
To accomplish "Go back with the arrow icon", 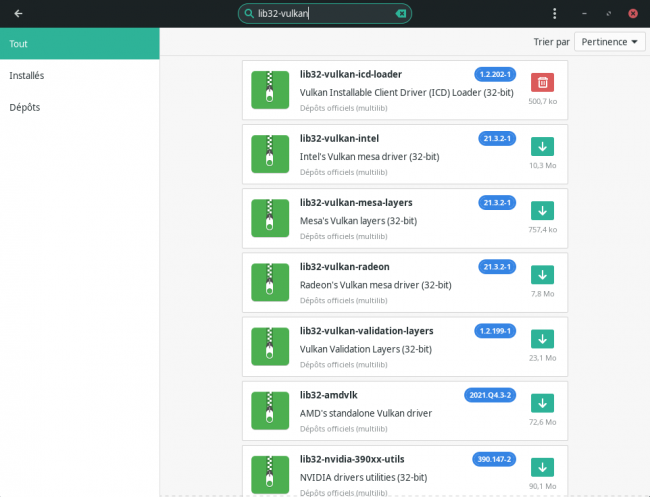I will pos(18,14).
